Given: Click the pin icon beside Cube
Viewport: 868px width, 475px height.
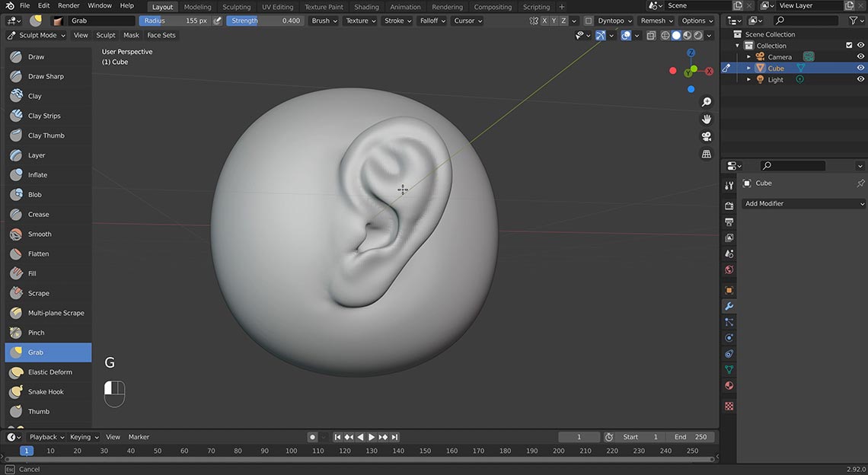Looking at the screenshot, I should click(860, 183).
